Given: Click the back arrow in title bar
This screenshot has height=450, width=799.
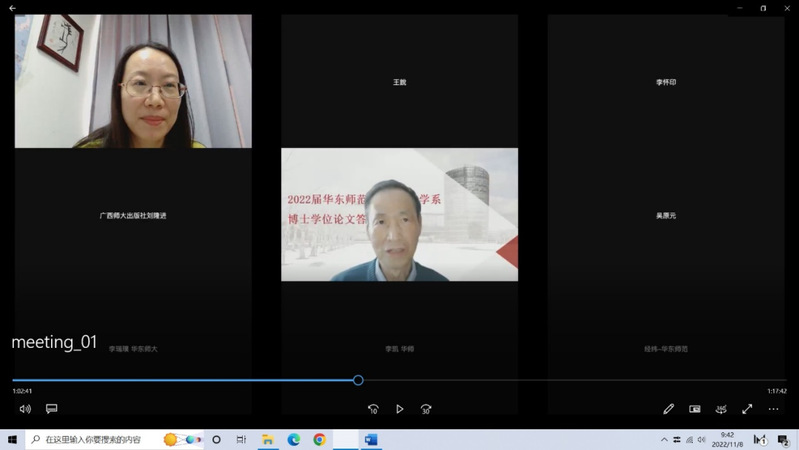Looking at the screenshot, I should point(12,8).
